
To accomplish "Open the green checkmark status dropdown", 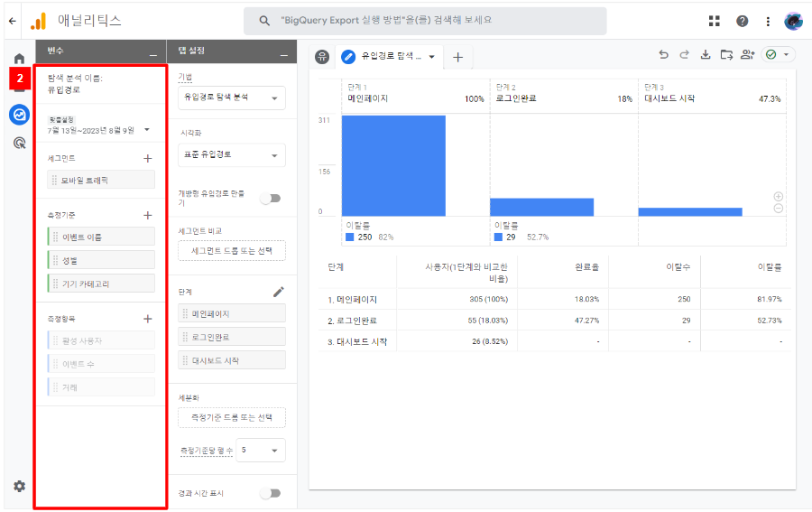I will (x=778, y=54).
